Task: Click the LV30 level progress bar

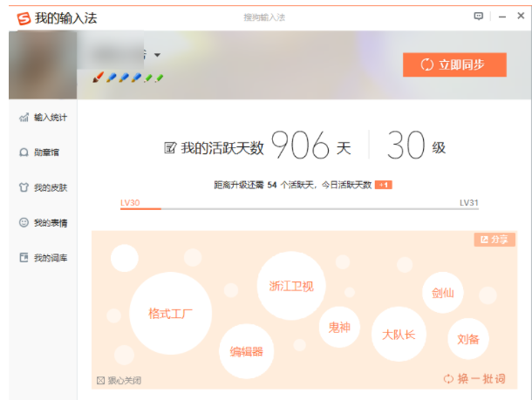Action: point(298,209)
